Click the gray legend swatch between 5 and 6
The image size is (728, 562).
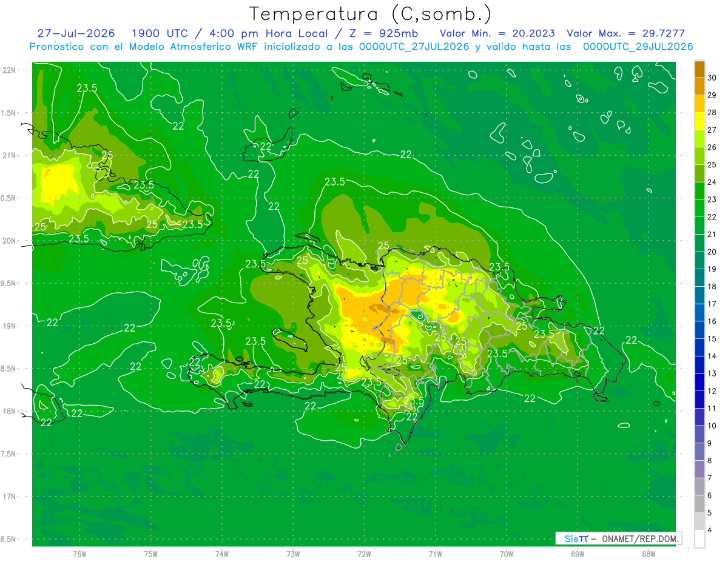point(699,504)
